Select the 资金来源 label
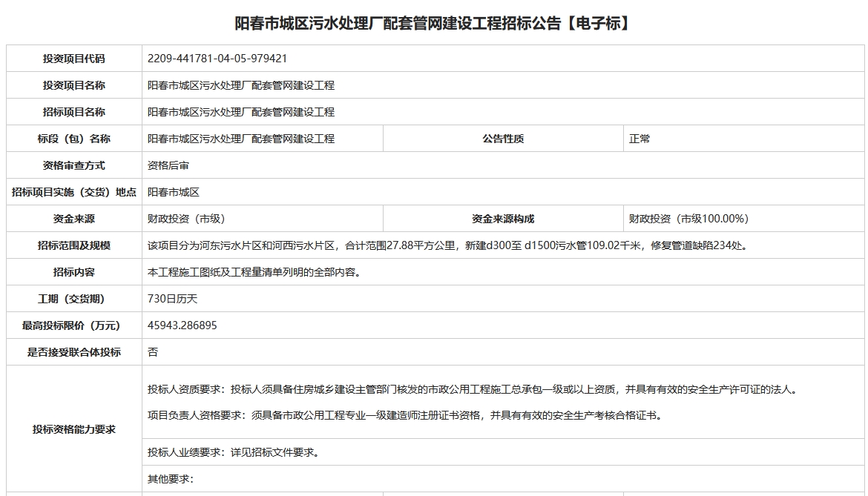 [x=74, y=219]
